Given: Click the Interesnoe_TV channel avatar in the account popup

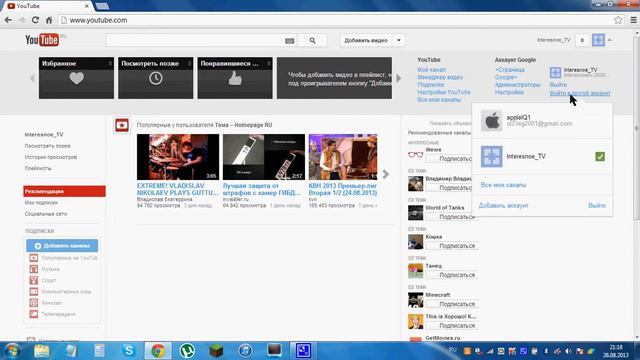Looking at the screenshot, I should pyautogui.click(x=491, y=156).
